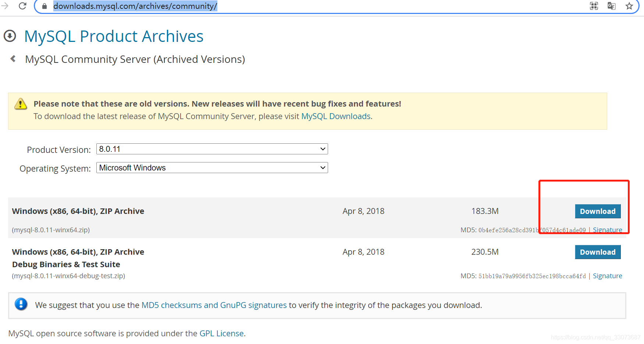
Task: Click the (mysql-8.0.11-winx64.zip) filename text
Action: [51, 230]
